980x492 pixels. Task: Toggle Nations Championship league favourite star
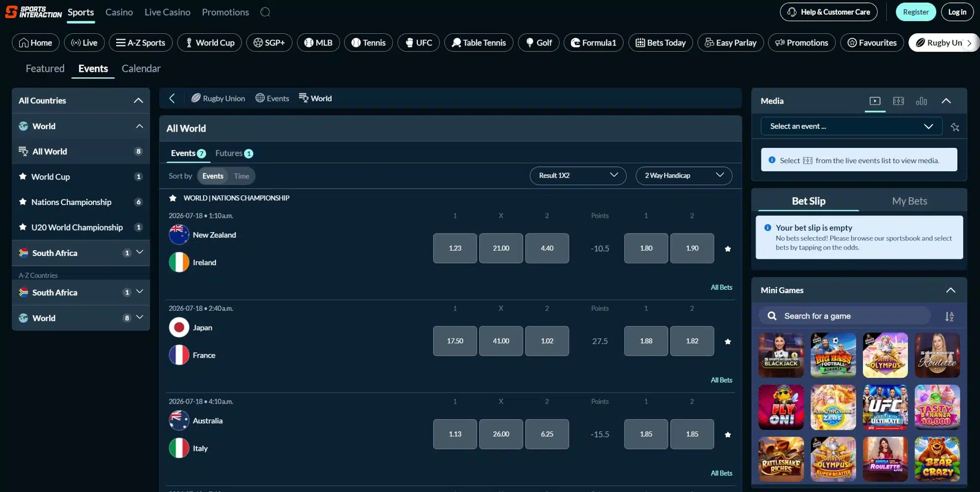point(172,198)
